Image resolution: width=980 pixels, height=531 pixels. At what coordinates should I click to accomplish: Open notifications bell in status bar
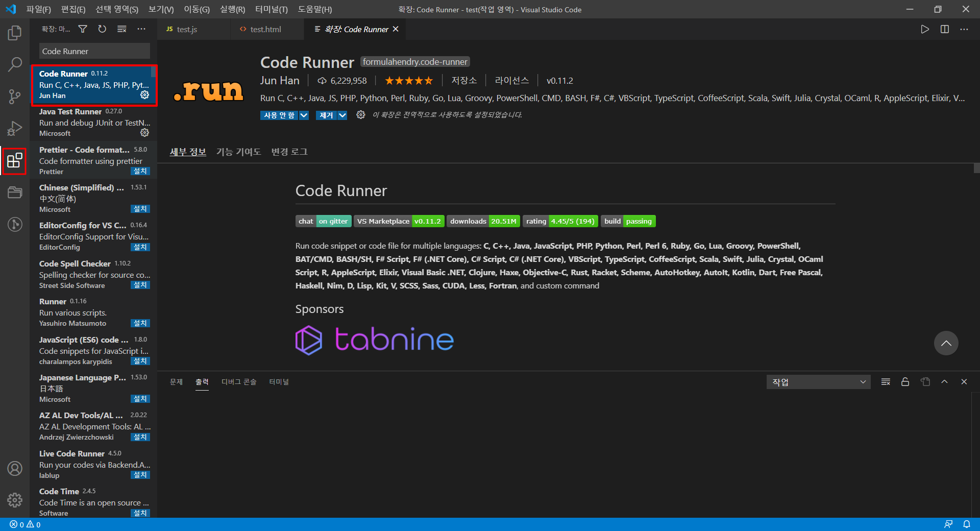pos(967,524)
